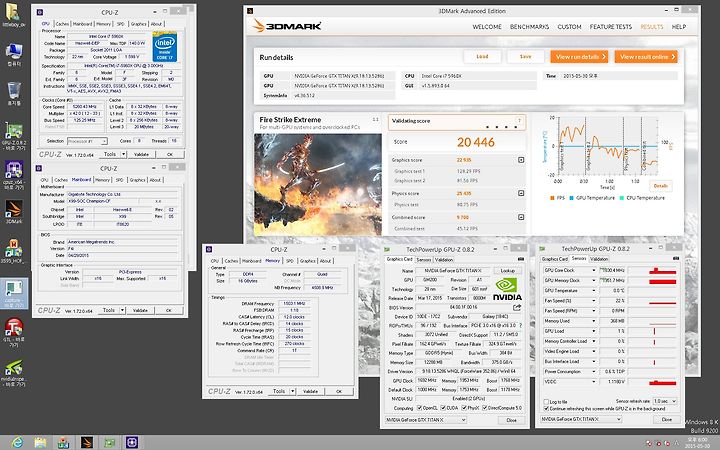Image resolution: width=720 pixels, height=450 pixels.
Task: Open the RESULTS tab in 3DMark
Action: [652, 27]
